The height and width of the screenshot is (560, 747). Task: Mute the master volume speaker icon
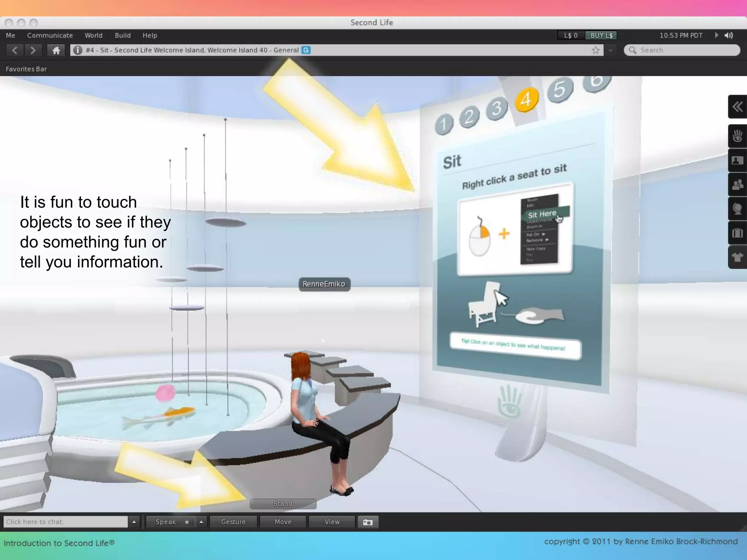pyautogui.click(x=729, y=35)
